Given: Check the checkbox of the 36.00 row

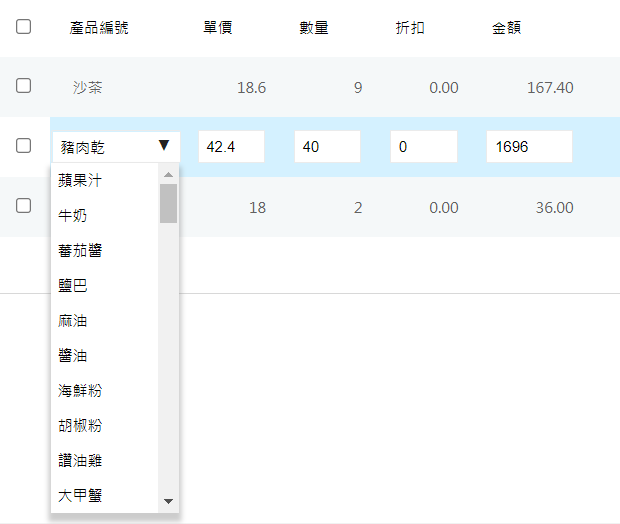Looking at the screenshot, I should pos(23,206).
